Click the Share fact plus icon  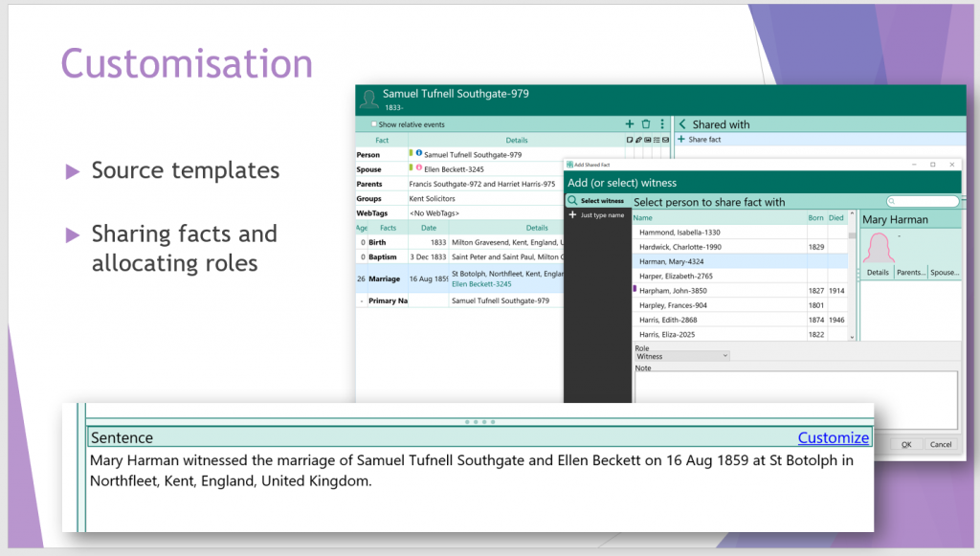681,140
